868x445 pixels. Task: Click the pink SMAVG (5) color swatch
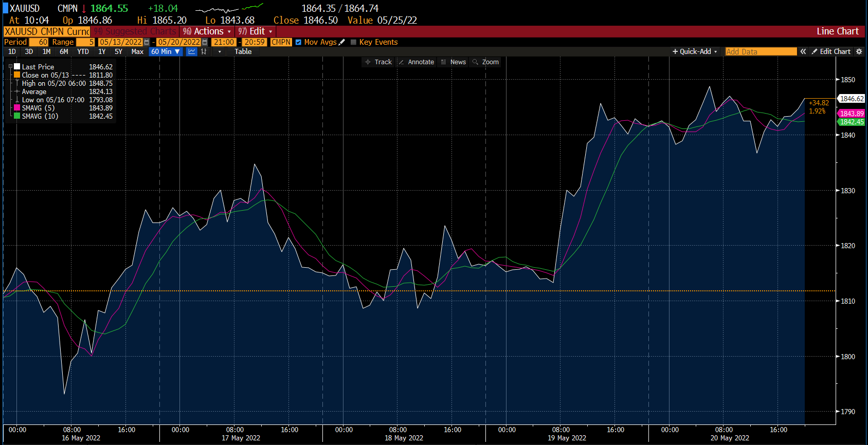17,108
